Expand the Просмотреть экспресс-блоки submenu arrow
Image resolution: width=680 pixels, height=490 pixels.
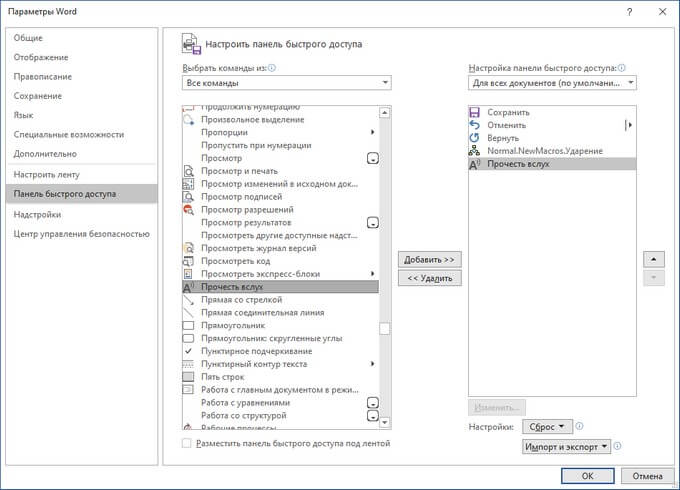coord(372,274)
